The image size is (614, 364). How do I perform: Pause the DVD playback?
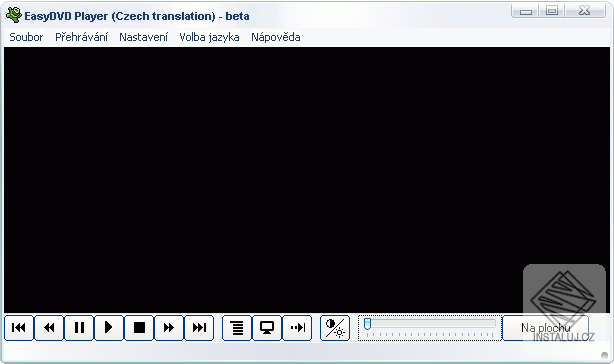(79, 328)
